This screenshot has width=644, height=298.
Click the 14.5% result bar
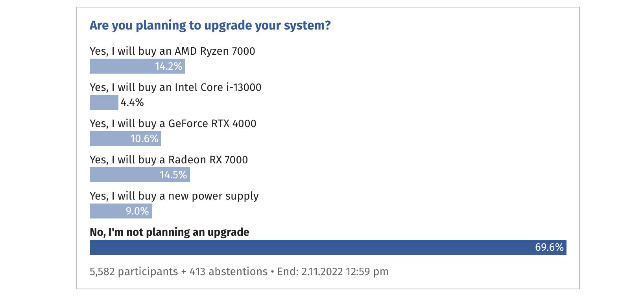pyautogui.click(x=140, y=175)
